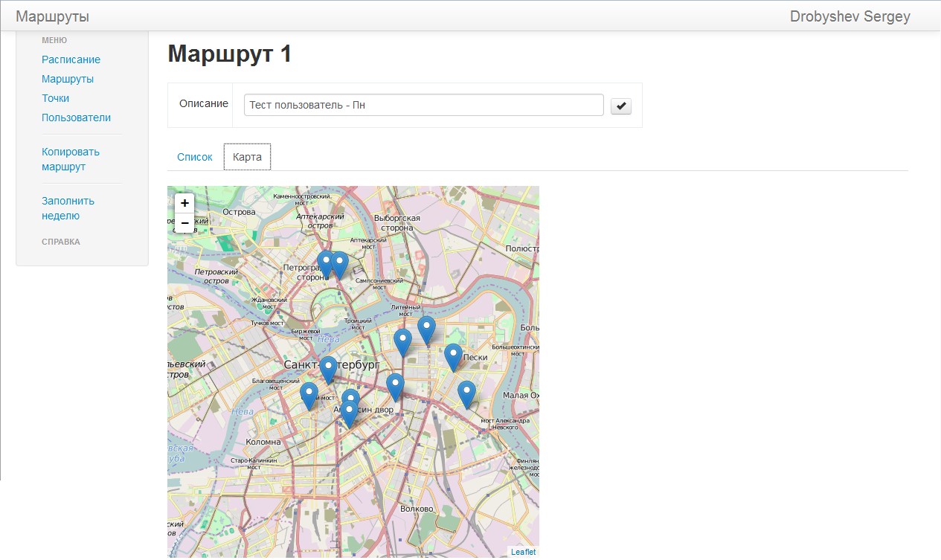Viewport: 941px width, 560px height.
Task: Confirm description with the checkmark button
Action: [x=621, y=106]
